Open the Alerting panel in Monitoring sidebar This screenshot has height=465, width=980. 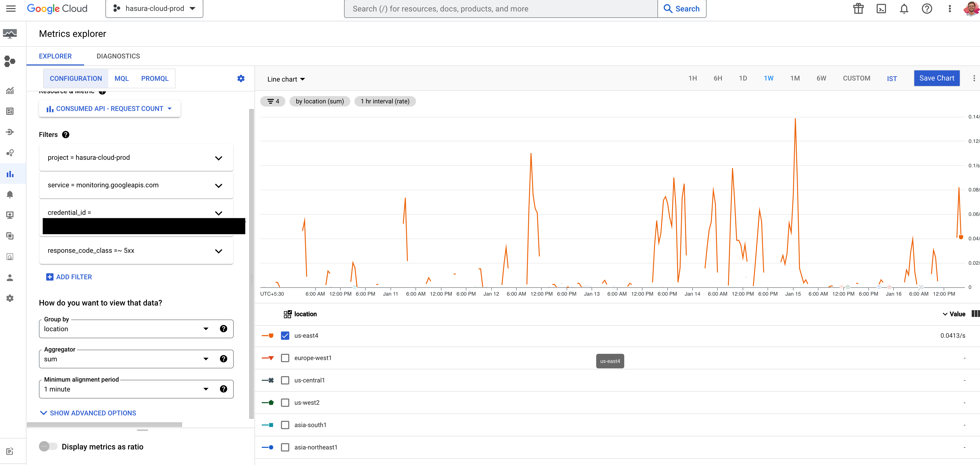pos(10,195)
